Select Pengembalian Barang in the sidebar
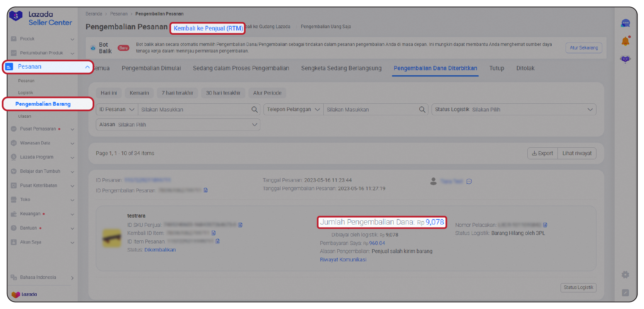The height and width of the screenshot is (309, 644). click(43, 104)
